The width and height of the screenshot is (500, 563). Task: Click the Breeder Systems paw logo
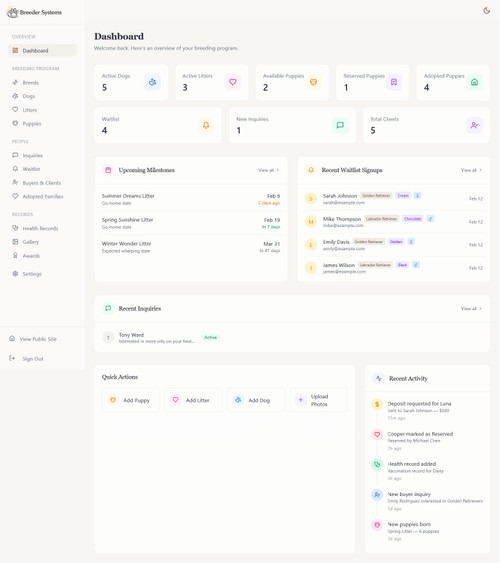[13, 13]
